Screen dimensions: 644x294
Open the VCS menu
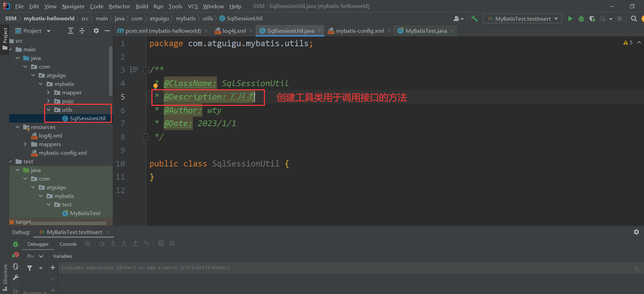point(193,6)
